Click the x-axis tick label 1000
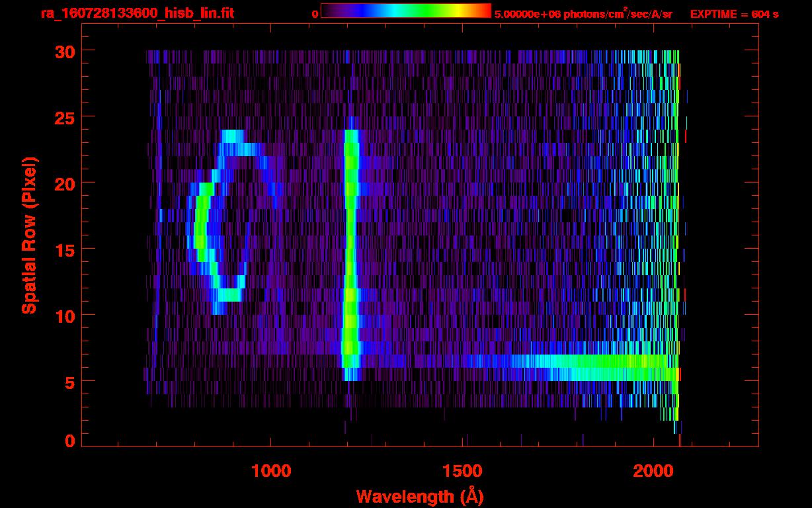The height and width of the screenshot is (508, 812). click(271, 470)
